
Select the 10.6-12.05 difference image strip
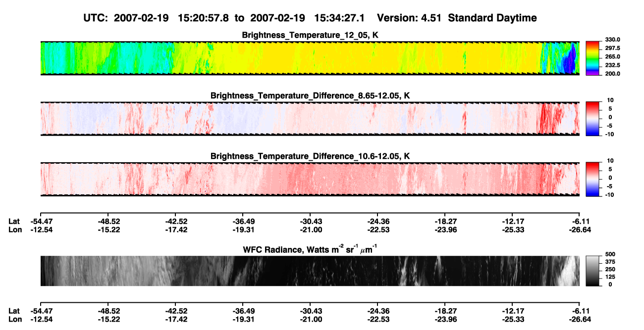[x=310, y=179]
